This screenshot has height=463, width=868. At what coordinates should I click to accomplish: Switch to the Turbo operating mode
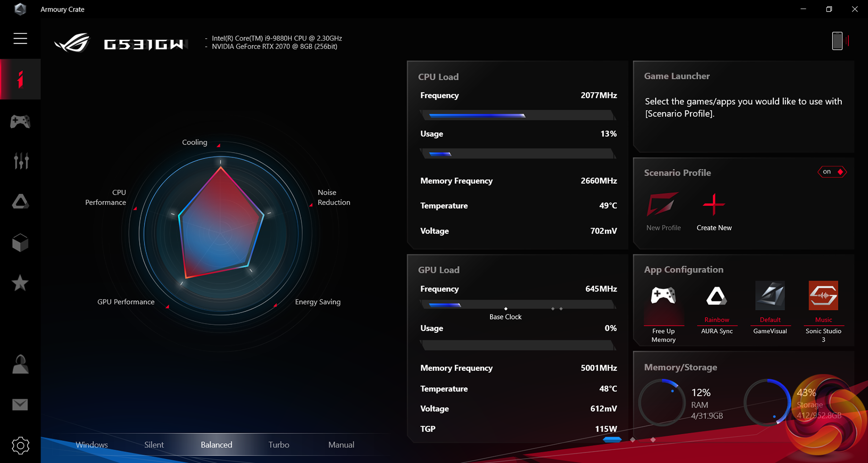279,445
